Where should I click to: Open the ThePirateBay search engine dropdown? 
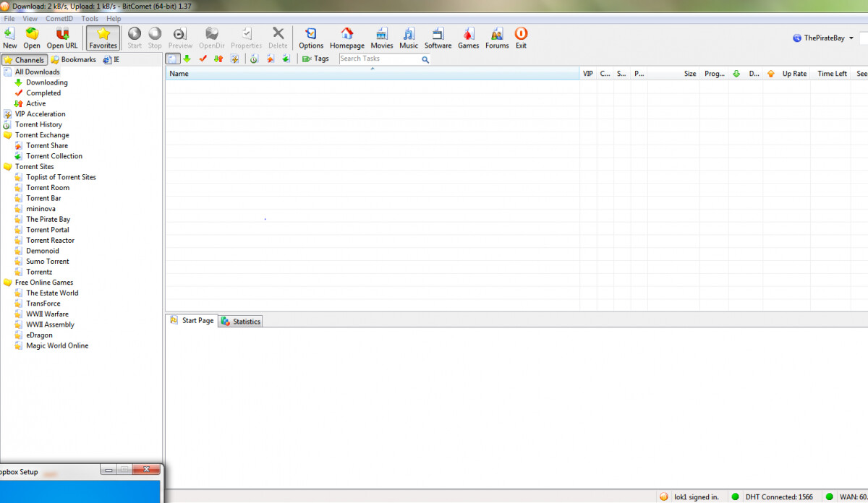pos(851,38)
